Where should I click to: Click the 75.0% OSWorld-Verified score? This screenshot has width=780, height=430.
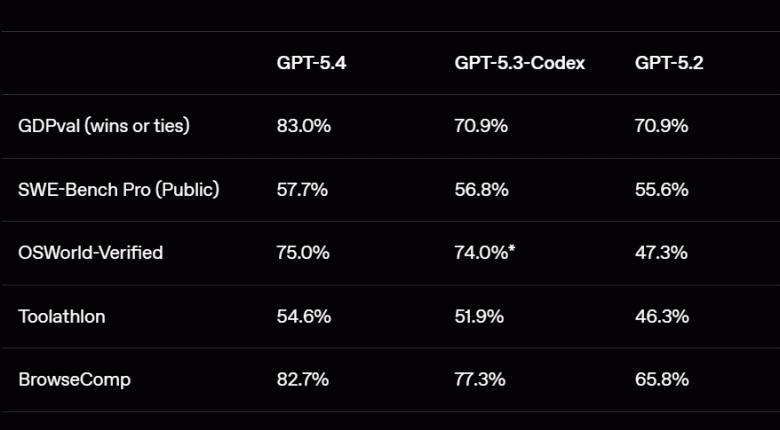[303, 252]
